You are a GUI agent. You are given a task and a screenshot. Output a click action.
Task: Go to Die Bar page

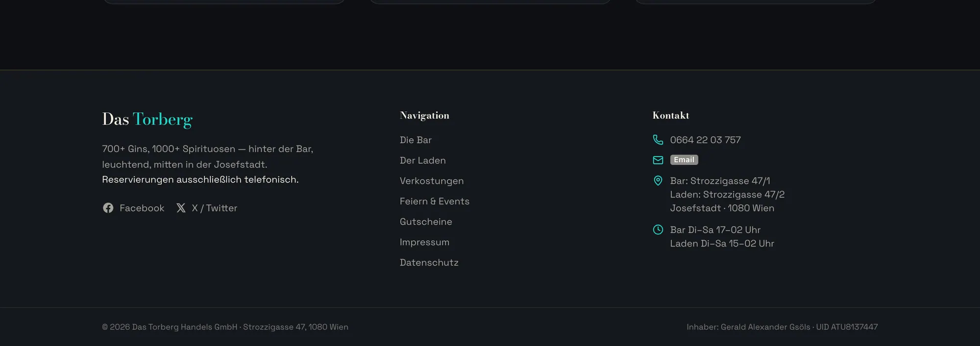(416, 140)
